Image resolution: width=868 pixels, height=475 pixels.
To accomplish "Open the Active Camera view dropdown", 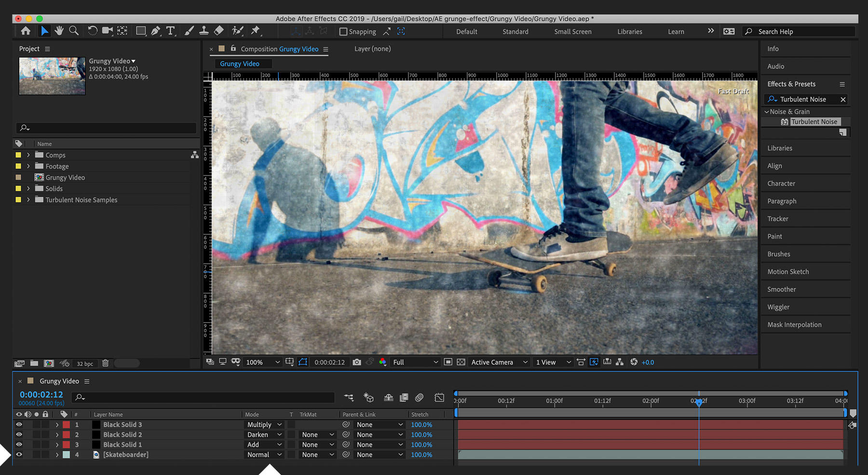I will [498, 362].
